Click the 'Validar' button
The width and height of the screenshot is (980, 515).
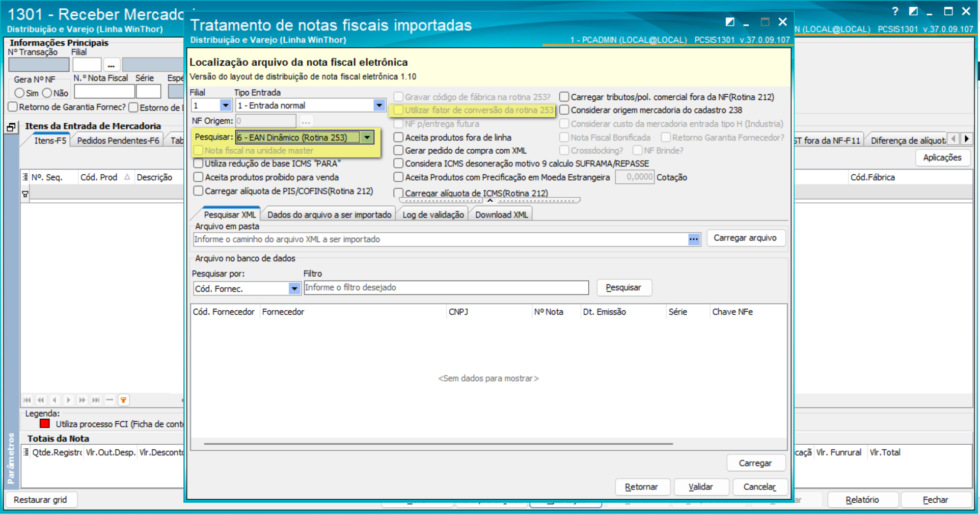(x=701, y=487)
